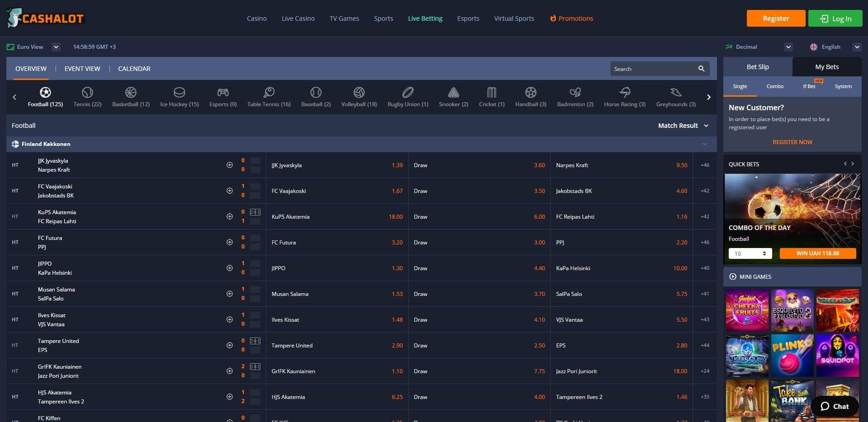868x422 pixels.
Task: Open the Euro View dropdown
Action: tap(56, 47)
